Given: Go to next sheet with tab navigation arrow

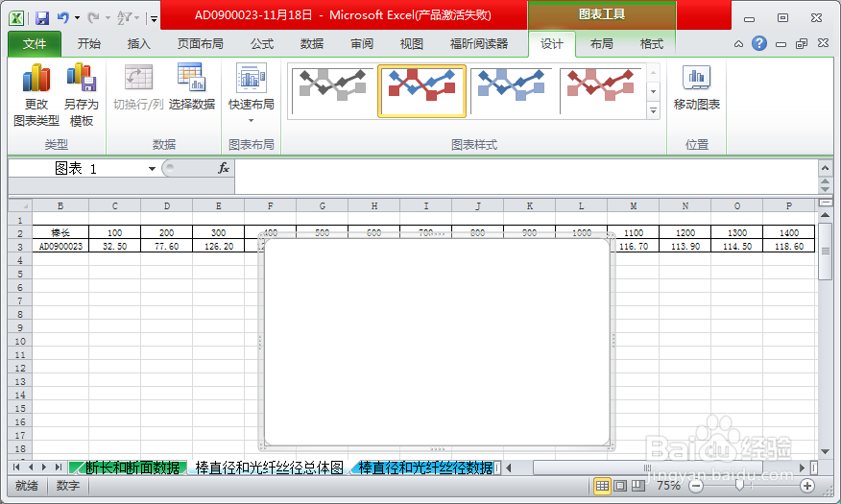Looking at the screenshot, I should (x=44, y=468).
